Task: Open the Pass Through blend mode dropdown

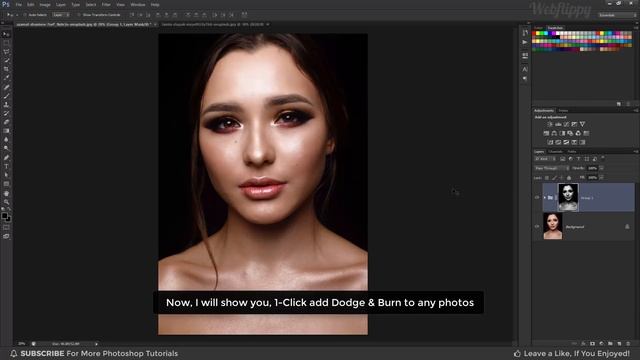Action: [x=551, y=168]
